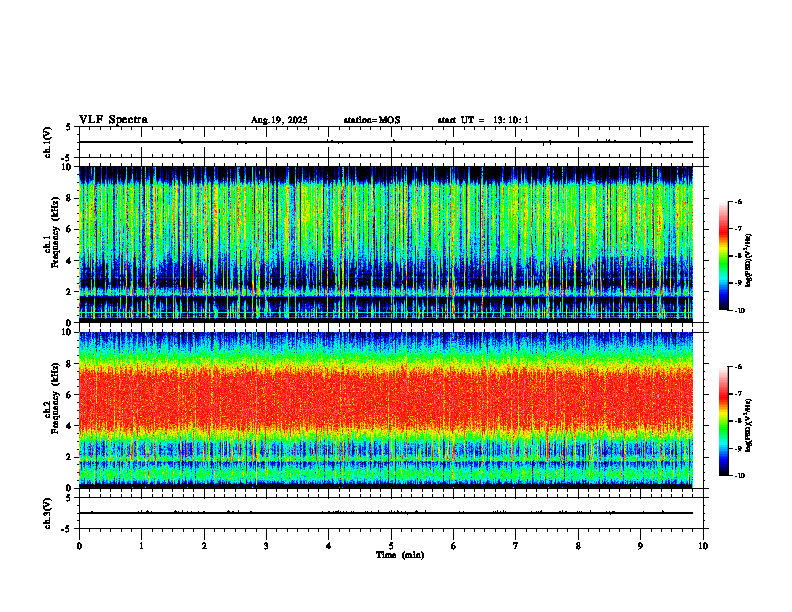The height and width of the screenshot is (612, 792).
Task: Click the 'ch.3(V)' axis label
Action: tap(48, 513)
